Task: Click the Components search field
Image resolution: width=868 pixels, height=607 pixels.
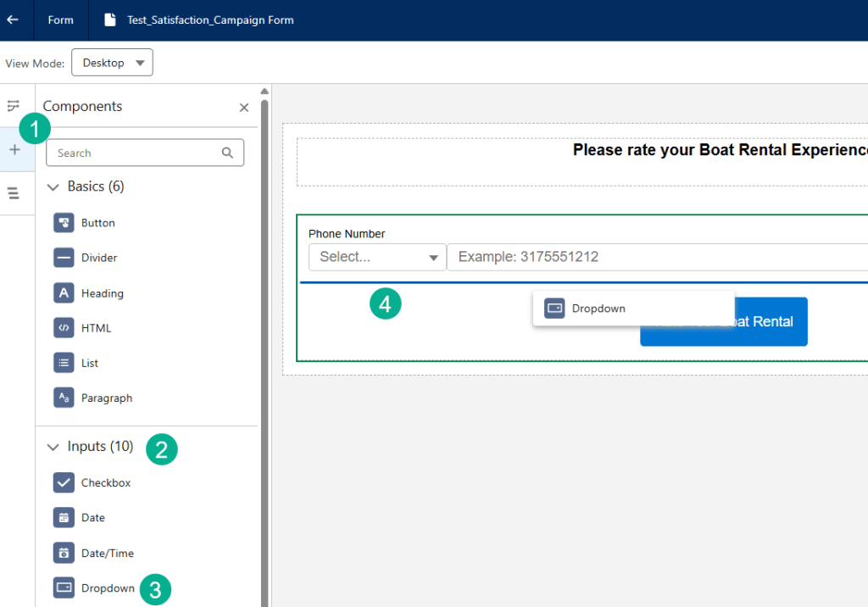Action: (x=136, y=153)
